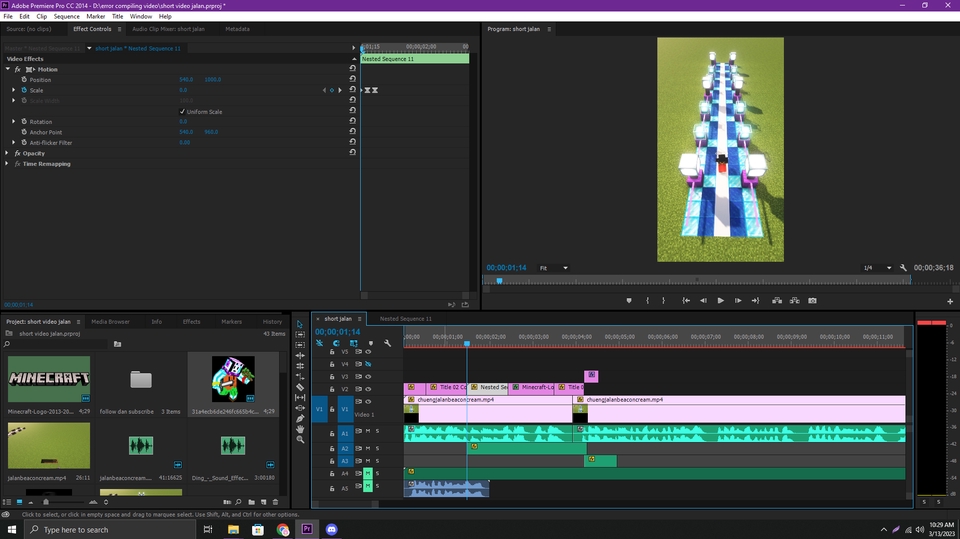Select the Selection tool arrow
960x539 pixels.
[x=300, y=324]
